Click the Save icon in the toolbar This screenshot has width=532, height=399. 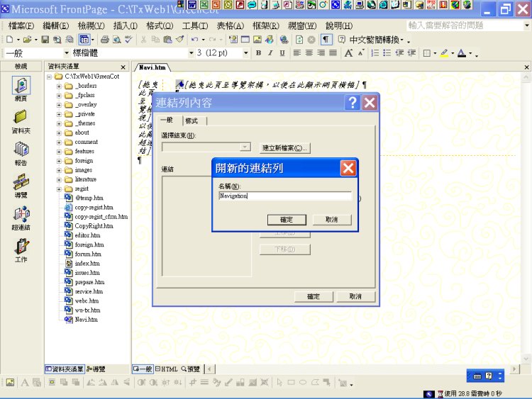[45, 40]
